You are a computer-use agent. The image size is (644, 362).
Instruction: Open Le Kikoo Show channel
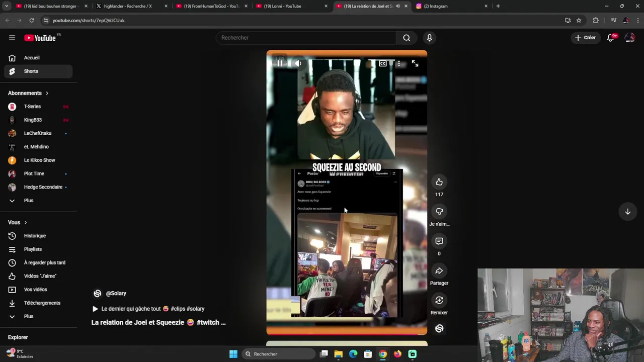click(x=38, y=160)
